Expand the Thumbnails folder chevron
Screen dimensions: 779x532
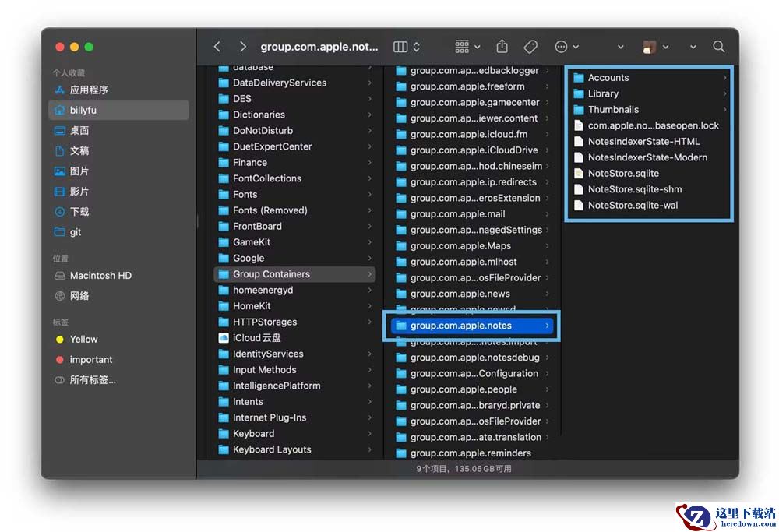coord(724,110)
